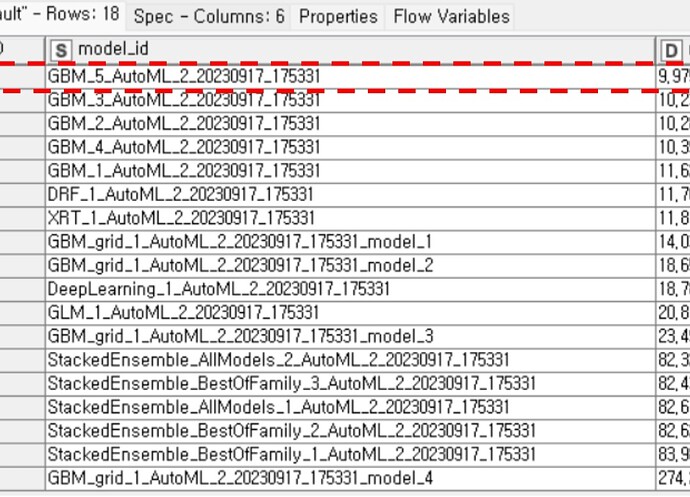This screenshot has width=690, height=497.
Task: Click the StackedEnsemble_AllModels_2 cell
Action: 278,359
